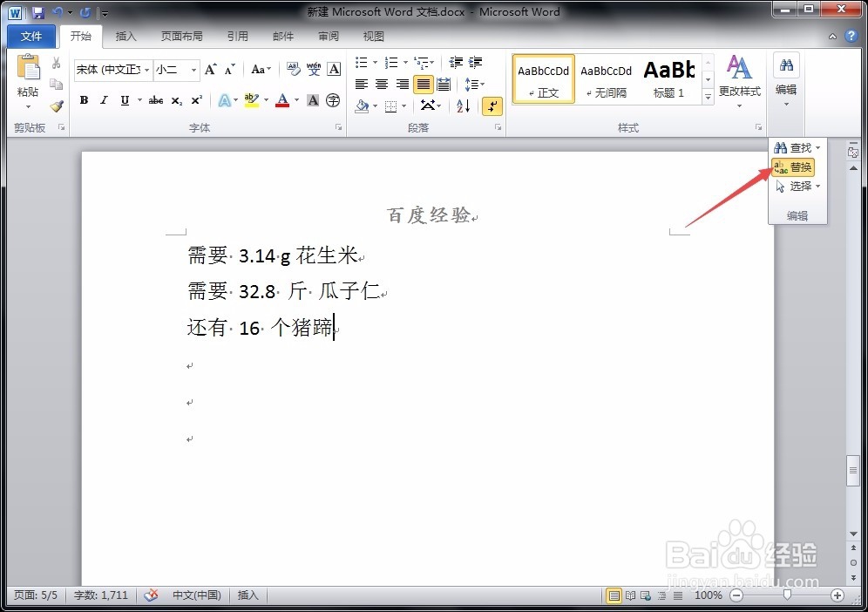Toggle Underline formatting

pyautogui.click(x=125, y=100)
